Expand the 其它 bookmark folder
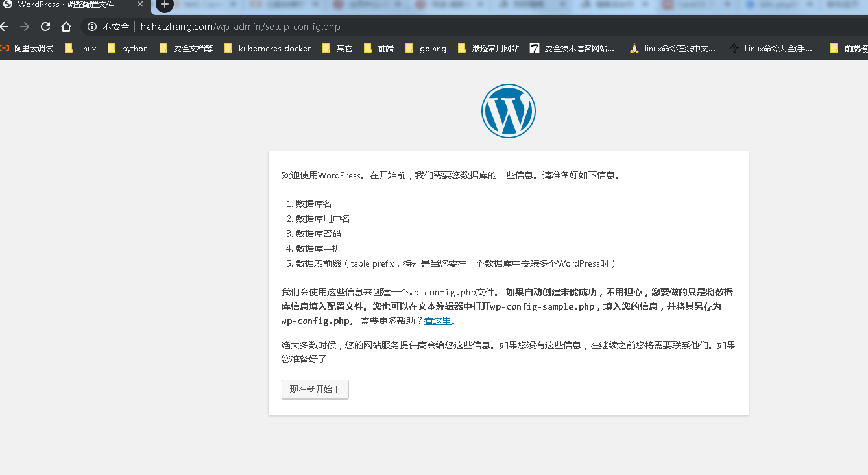The height and width of the screenshot is (475, 868). 337,48
